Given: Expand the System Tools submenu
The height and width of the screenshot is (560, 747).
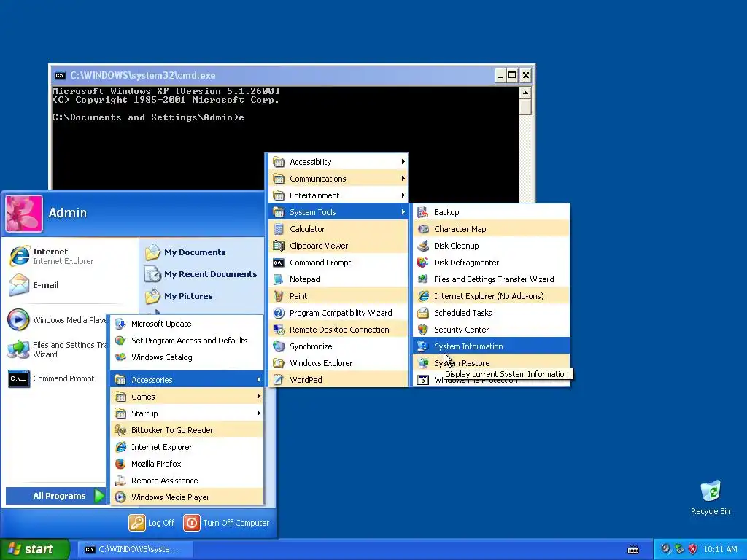Looking at the screenshot, I should [x=338, y=212].
